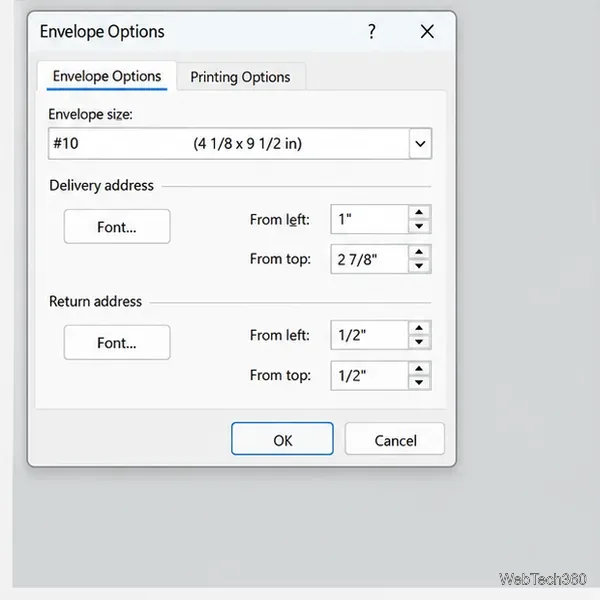600x600 pixels.
Task: Switch to the Envelope Options tab
Action: pyautogui.click(x=107, y=76)
